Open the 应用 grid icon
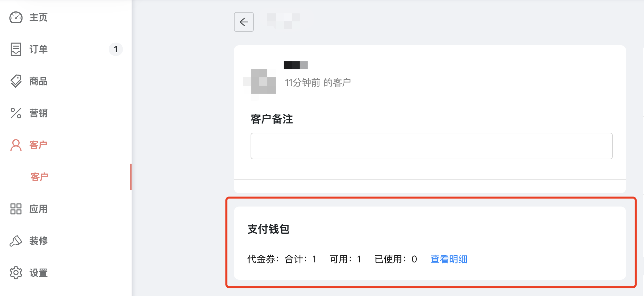The height and width of the screenshot is (296, 644). click(16, 209)
